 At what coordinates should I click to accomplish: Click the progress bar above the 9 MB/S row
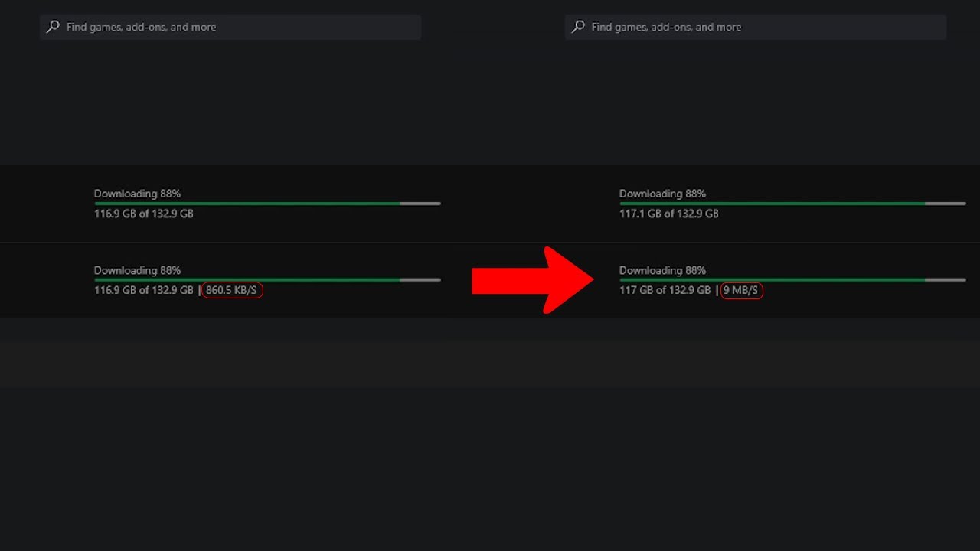click(x=792, y=280)
